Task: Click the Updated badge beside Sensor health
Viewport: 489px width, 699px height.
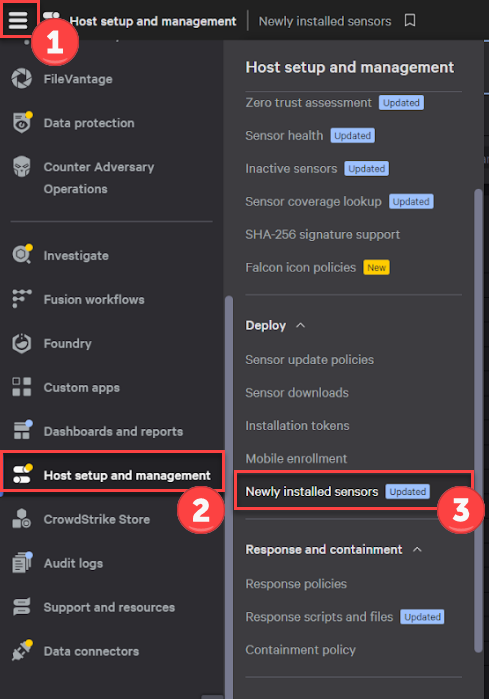Action: pos(352,136)
